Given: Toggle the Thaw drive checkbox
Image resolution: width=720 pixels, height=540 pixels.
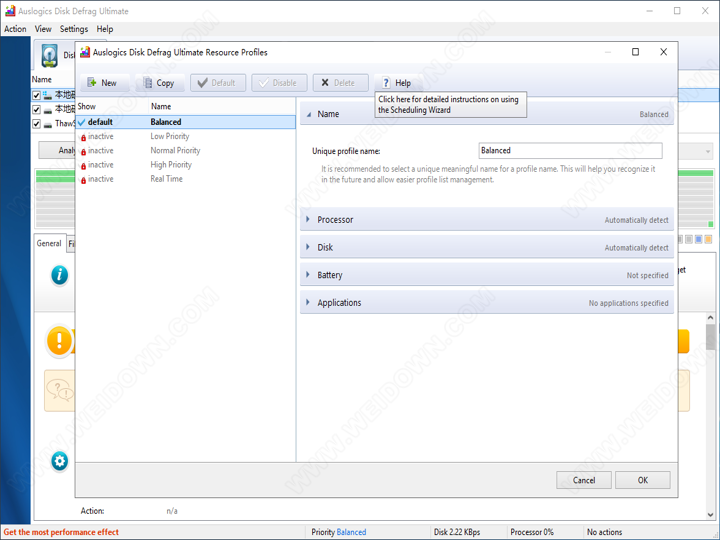Looking at the screenshot, I should (36, 124).
